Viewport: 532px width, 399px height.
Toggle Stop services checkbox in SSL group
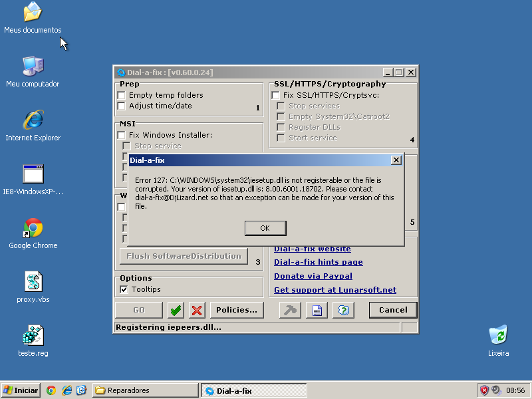[x=281, y=106]
